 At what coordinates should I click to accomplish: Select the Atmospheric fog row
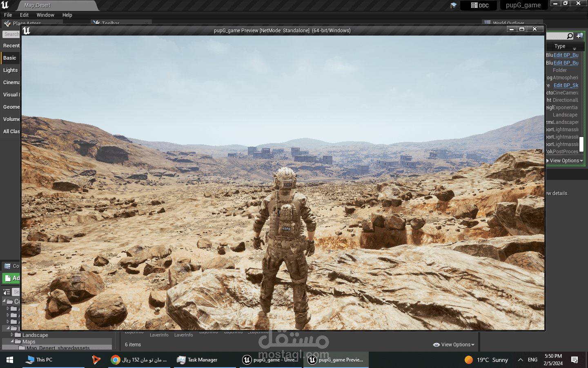click(x=562, y=78)
